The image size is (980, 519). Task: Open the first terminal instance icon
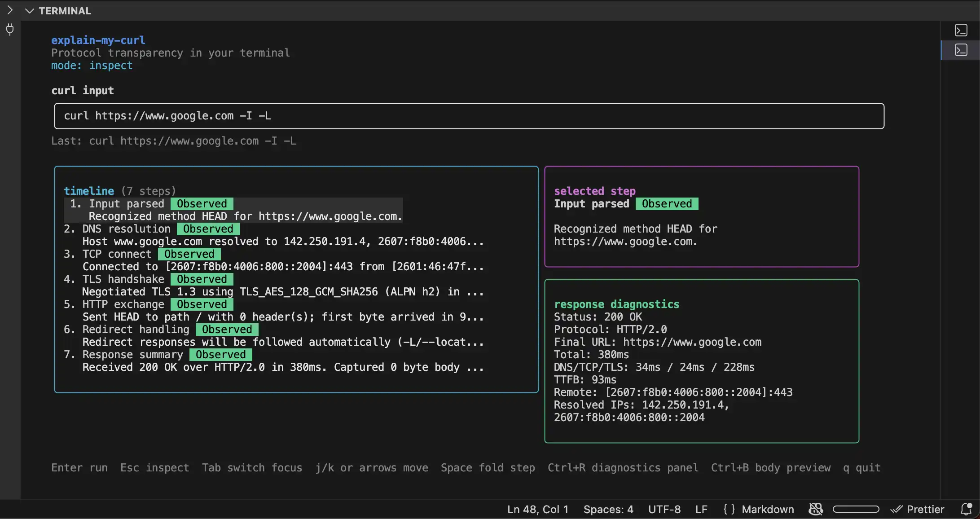[961, 31]
